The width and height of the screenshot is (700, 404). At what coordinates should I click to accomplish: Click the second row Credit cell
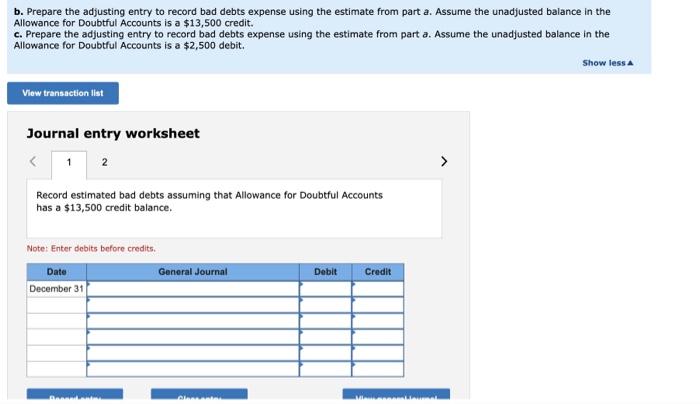click(x=378, y=305)
